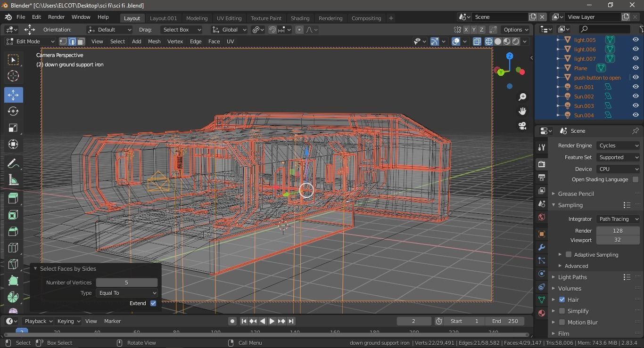Select the Annotate pencil tool
Image resolution: width=644 pixels, height=348 pixels.
click(x=13, y=163)
